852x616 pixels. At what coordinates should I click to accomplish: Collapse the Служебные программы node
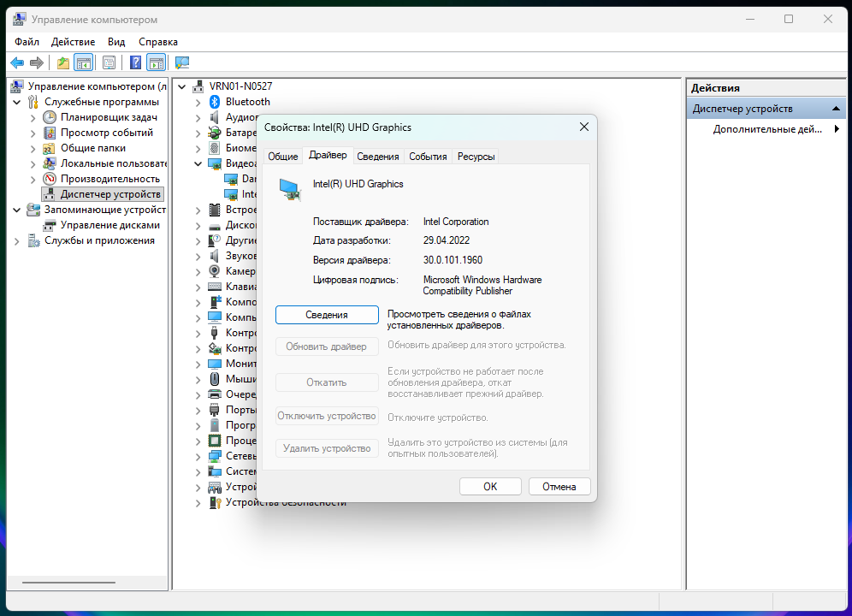click(17, 102)
